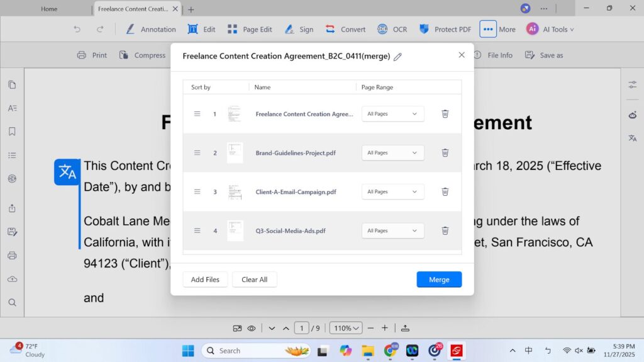Expand Page Range dropdown for Freelance Content file
This screenshot has width=644, height=362.
point(392,114)
